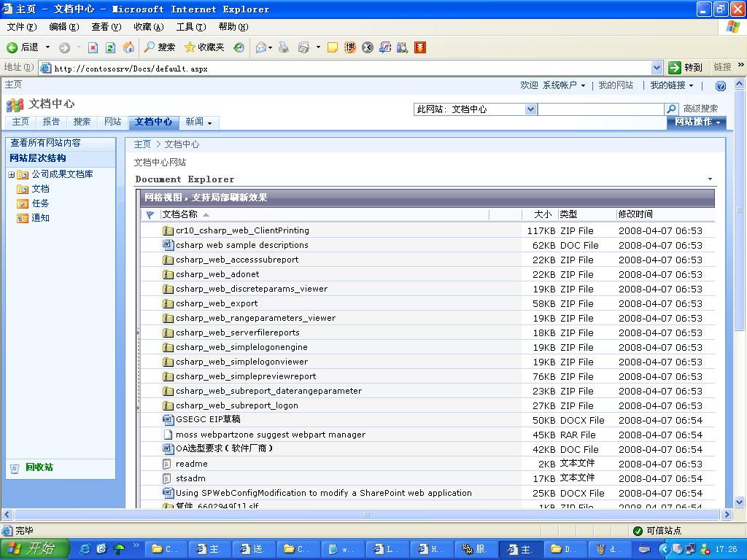Click the search magnifier go button

pos(672,109)
